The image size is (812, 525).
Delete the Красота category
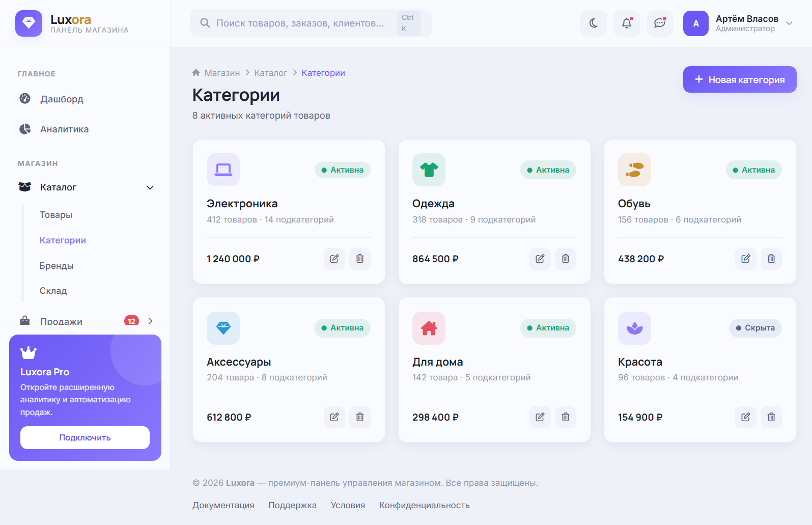point(771,417)
